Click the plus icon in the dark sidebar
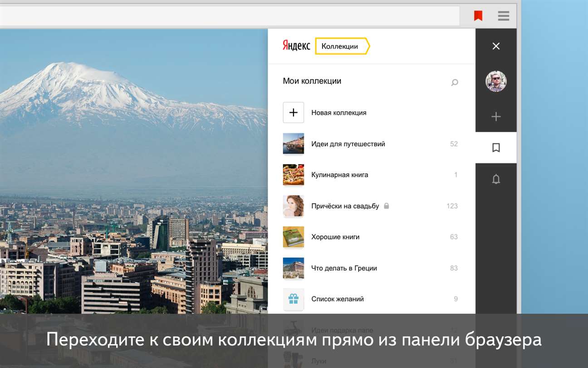 (x=496, y=117)
